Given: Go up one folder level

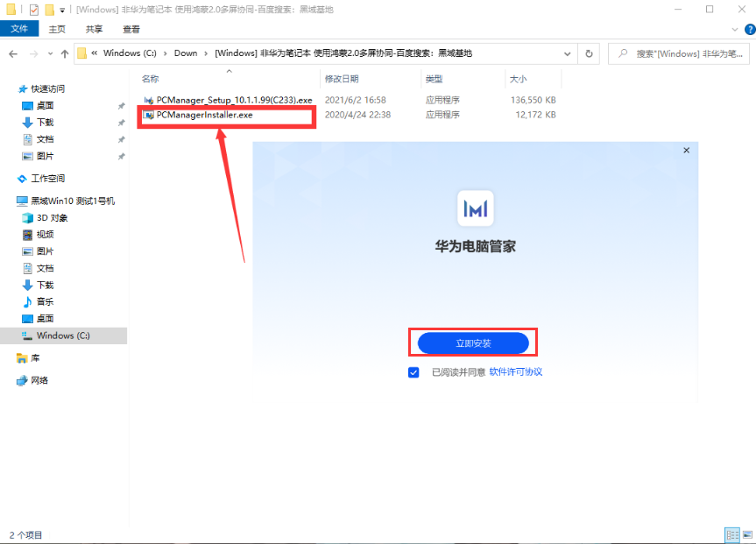Looking at the screenshot, I should [x=65, y=54].
